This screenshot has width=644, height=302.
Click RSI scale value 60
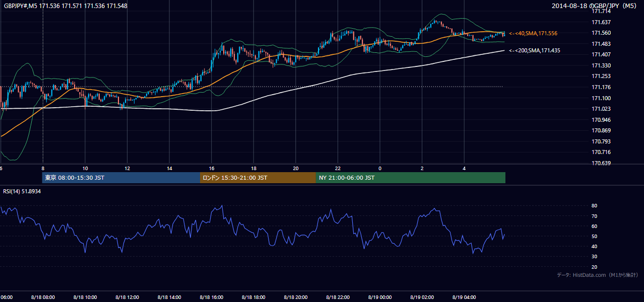tap(595, 226)
